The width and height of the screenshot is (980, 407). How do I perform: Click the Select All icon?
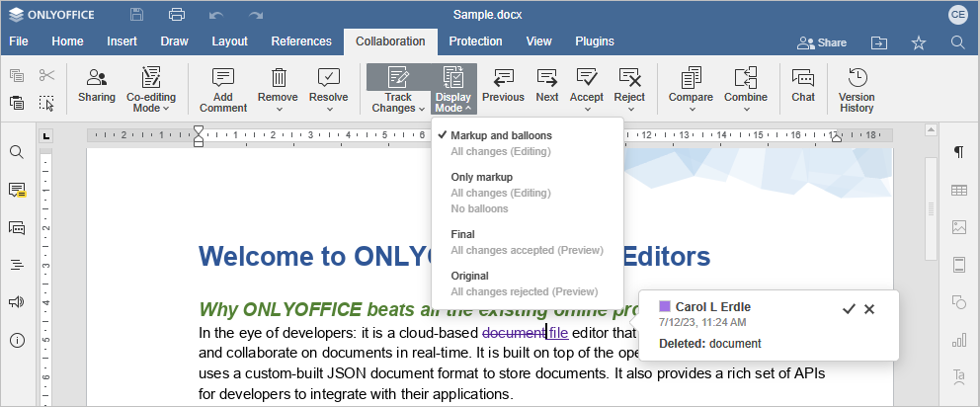click(46, 103)
